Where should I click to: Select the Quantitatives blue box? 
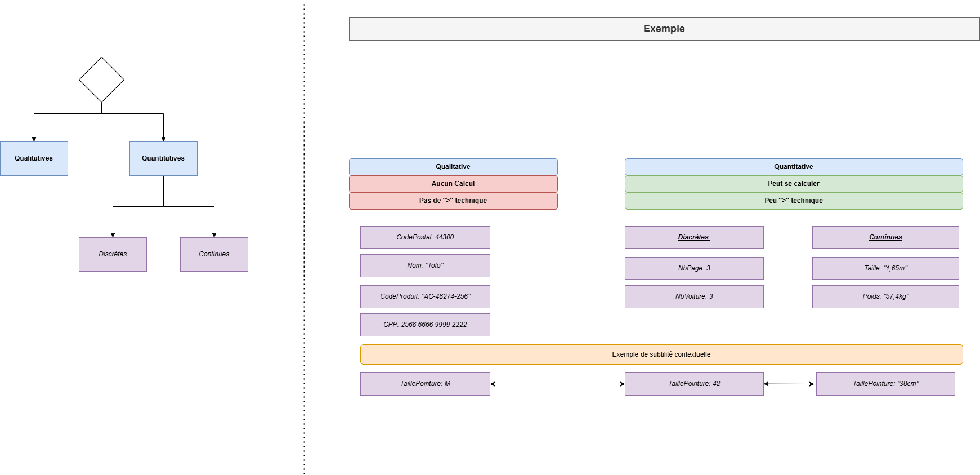coord(163,158)
